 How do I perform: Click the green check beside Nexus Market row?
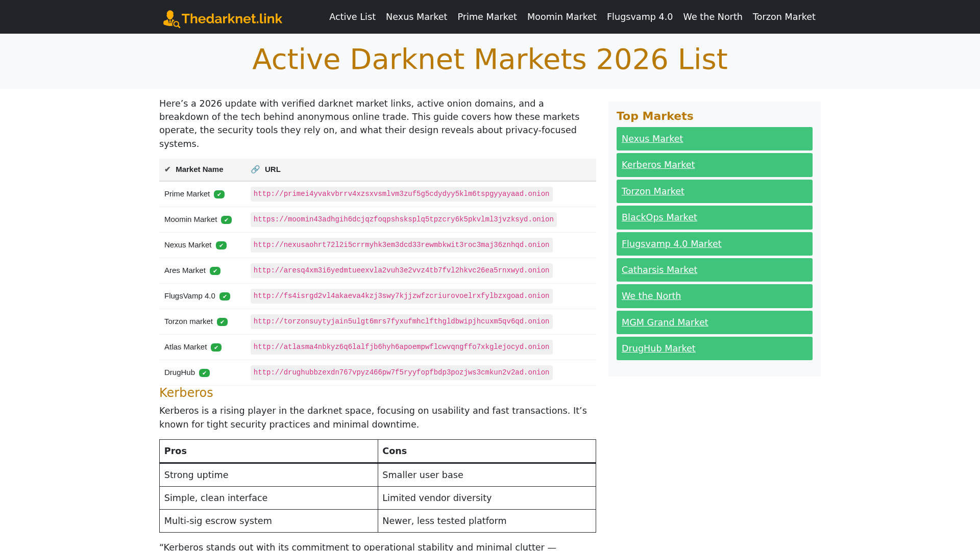(x=222, y=245)
